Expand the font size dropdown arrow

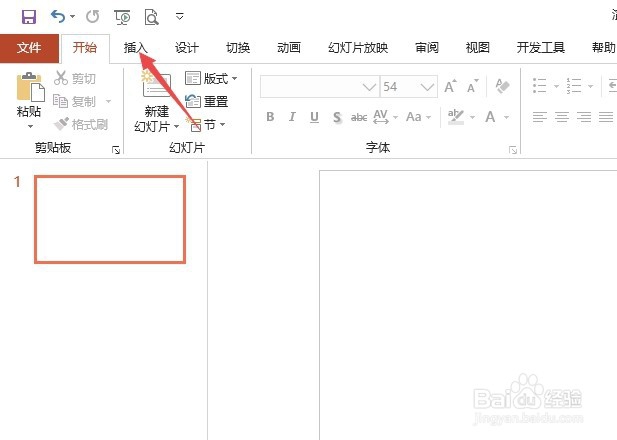[427, 87]
